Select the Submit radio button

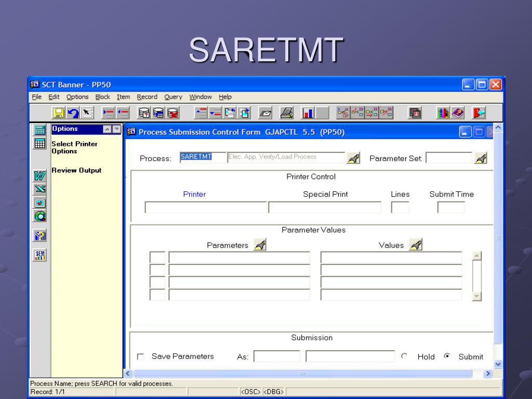(447, 356)
